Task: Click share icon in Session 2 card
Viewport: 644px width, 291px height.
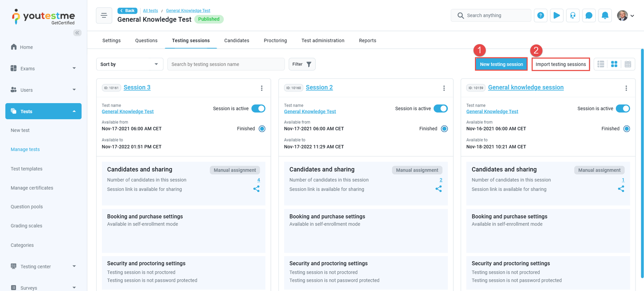Action: point(439,189)
